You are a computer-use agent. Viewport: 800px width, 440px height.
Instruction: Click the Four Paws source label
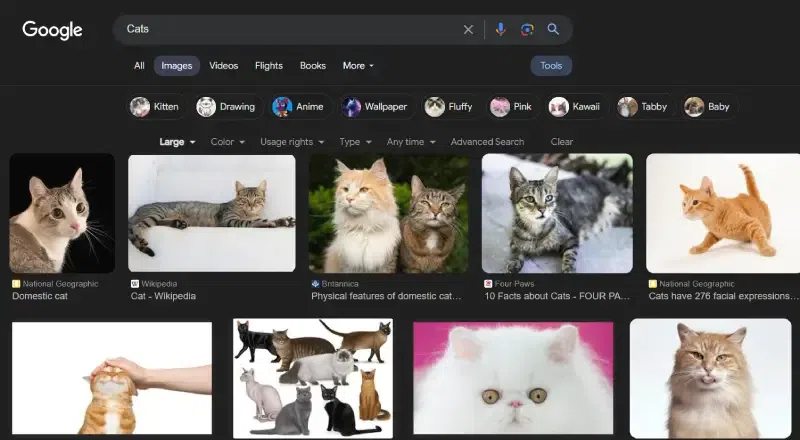[514, 284]
